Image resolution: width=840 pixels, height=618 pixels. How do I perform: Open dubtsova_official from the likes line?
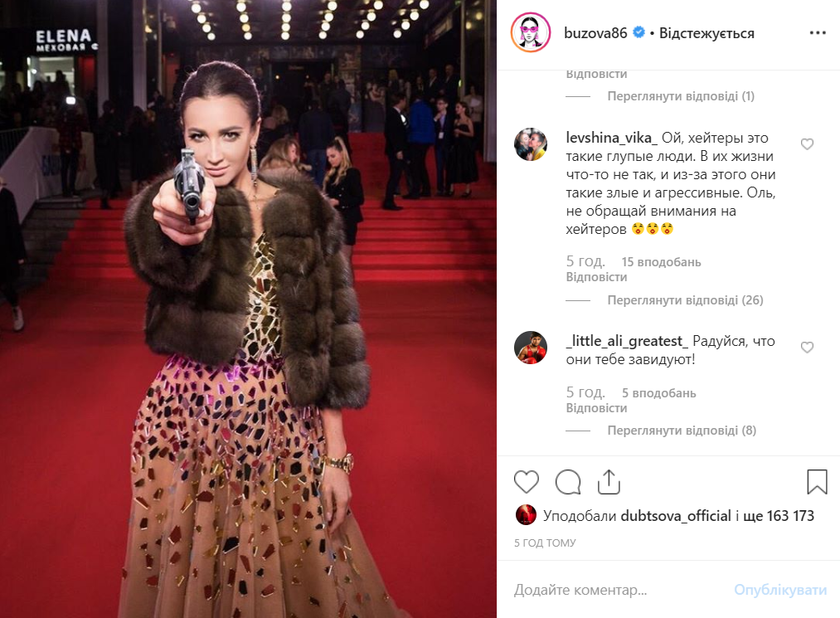[x=676, y=516]
